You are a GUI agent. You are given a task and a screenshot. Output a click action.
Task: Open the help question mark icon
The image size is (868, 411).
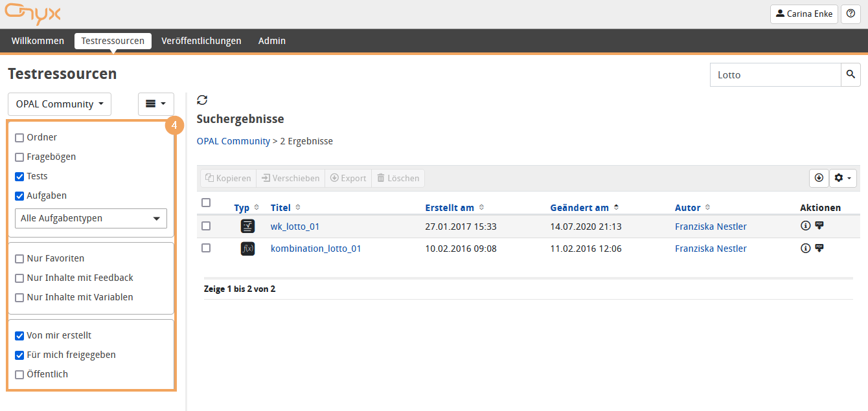tap(851, 14)
